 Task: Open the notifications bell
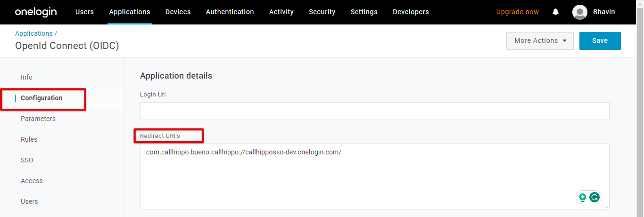(555, 12)
